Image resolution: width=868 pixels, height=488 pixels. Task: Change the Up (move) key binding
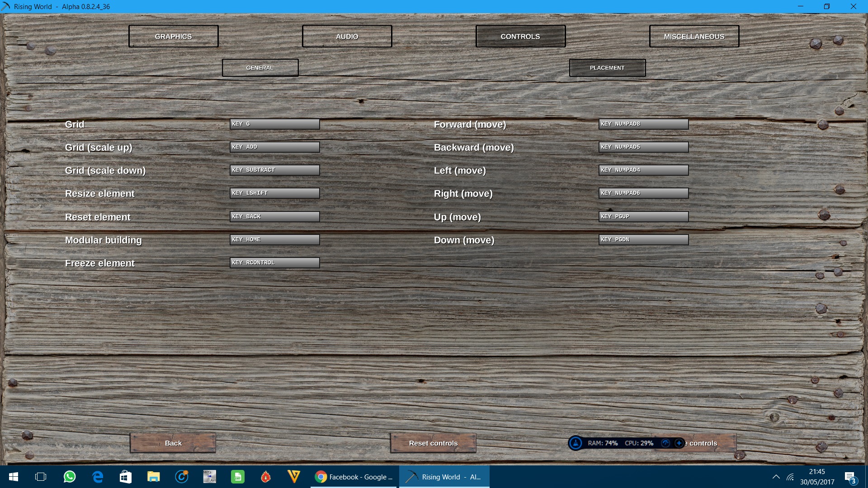coord(644,216)
